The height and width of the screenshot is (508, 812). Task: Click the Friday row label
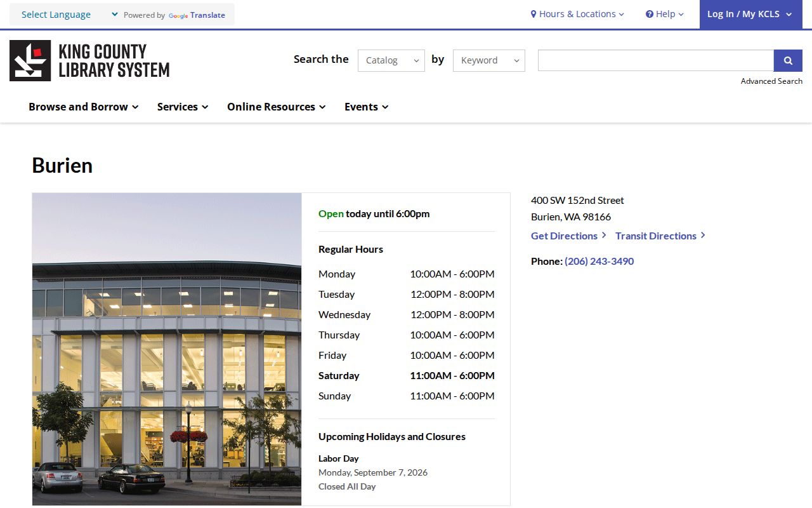pyautogui.click(x=332, y=355)
